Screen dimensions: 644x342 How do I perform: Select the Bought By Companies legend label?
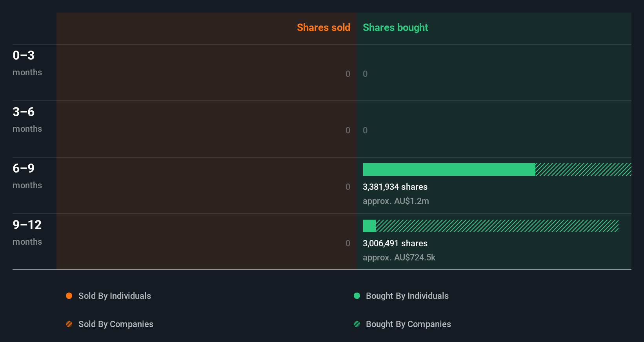click(408, 324)
